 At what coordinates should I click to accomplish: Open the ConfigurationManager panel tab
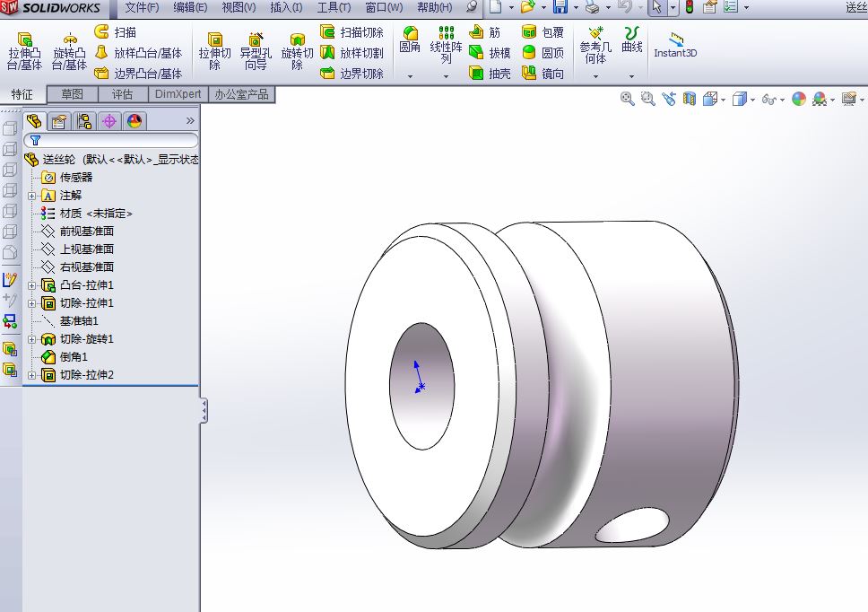pyautogui.click(x=84, y=121)
